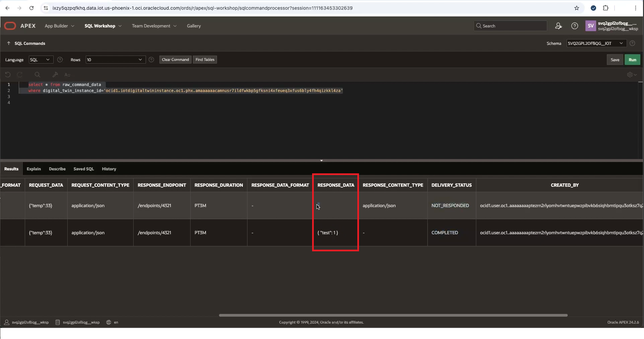The width and height of the screenshot is (644, 339).
Task: Click the Language help icon beside SQL selector
Action: point(60,60)
